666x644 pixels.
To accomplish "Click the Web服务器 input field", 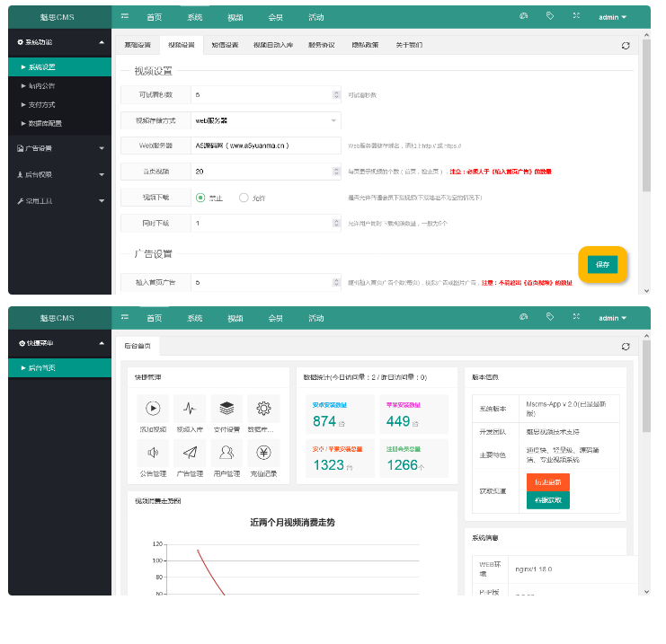I will point(265,145).
